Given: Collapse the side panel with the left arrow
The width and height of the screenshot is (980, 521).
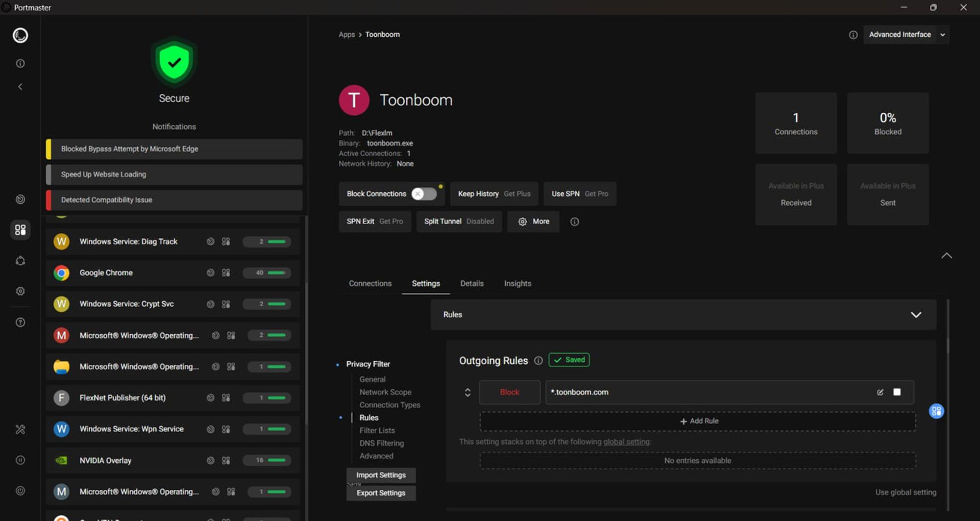Looking at the screenshot, I should (20, 87).
